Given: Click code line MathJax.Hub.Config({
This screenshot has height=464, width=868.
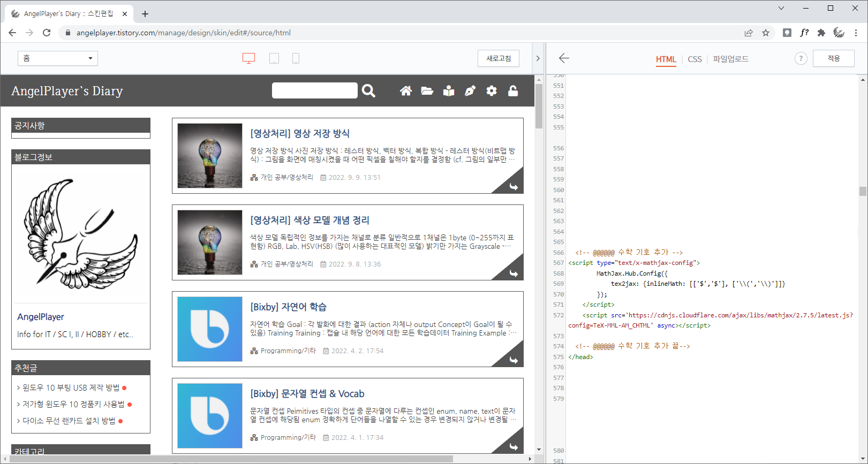Looking at the screenshot, I should [x=632, y=273].
